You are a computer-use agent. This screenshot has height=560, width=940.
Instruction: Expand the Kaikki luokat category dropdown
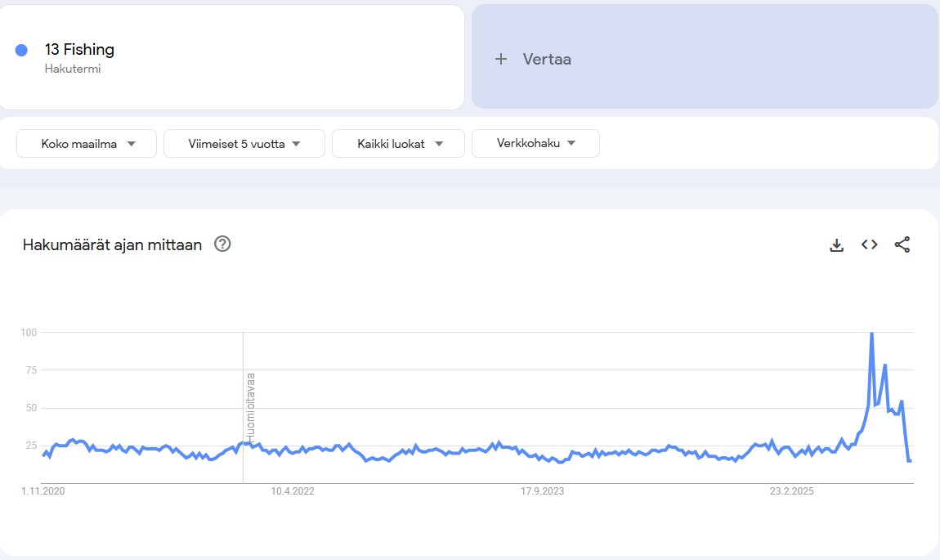point(398,144)
